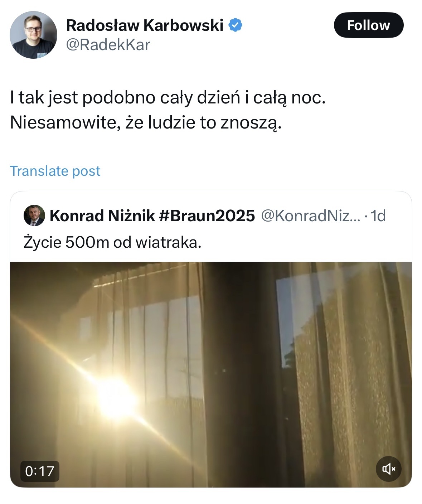
Task: Open the Konrad Niżnik display name
Action: [102, 215]
